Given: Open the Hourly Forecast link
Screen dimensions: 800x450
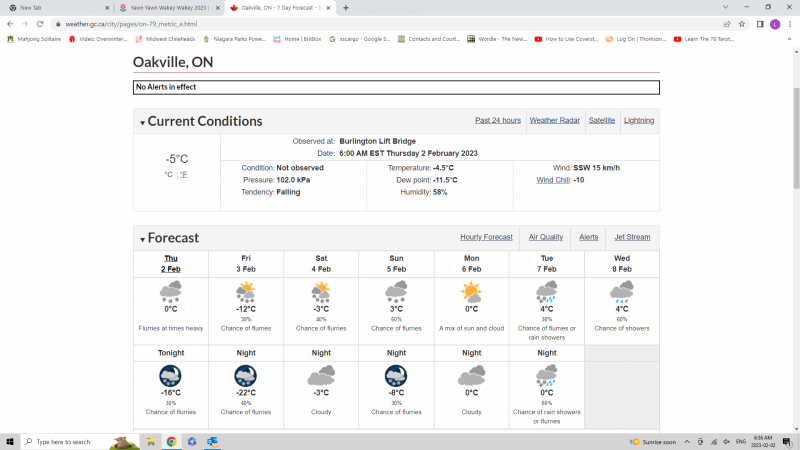Looking at the screenshot, I should point(486,237).
